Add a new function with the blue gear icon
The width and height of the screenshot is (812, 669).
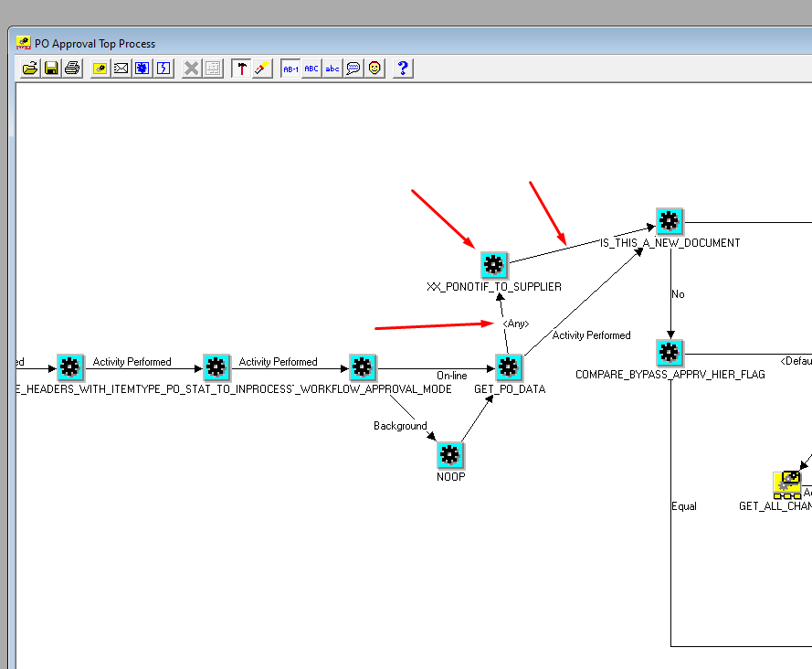(142, 69)
